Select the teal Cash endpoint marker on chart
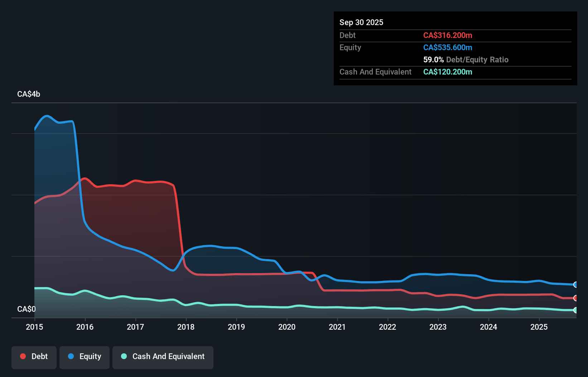 pyautogui.click(x=575, y=311)
